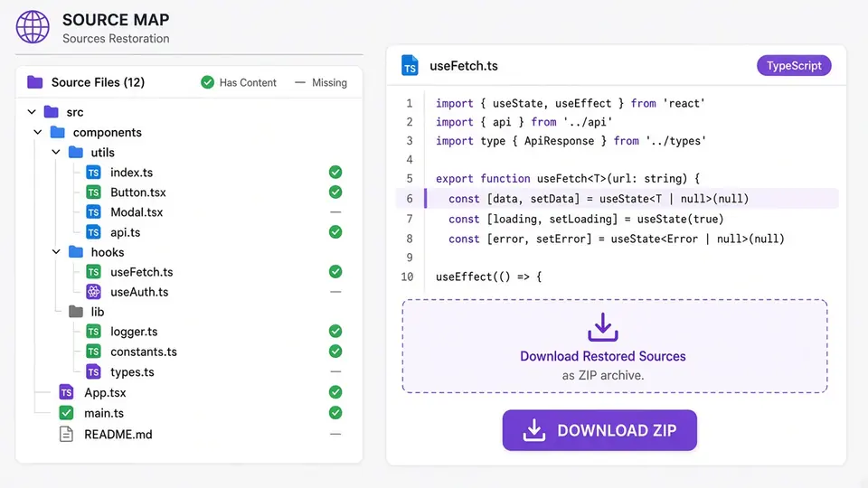
Task: Click the 'export function useFetch' code line
Action: coord(568,179)
